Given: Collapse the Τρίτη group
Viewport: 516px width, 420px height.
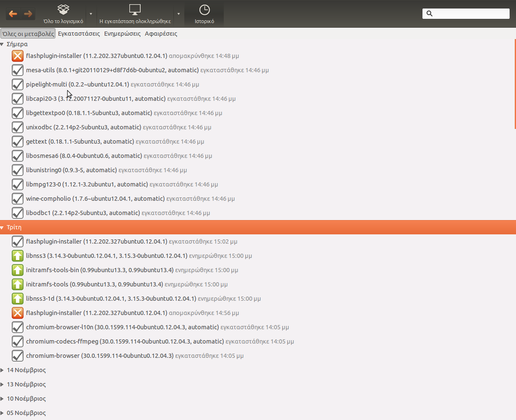Looking at the screenshot, I should (2, 227).
